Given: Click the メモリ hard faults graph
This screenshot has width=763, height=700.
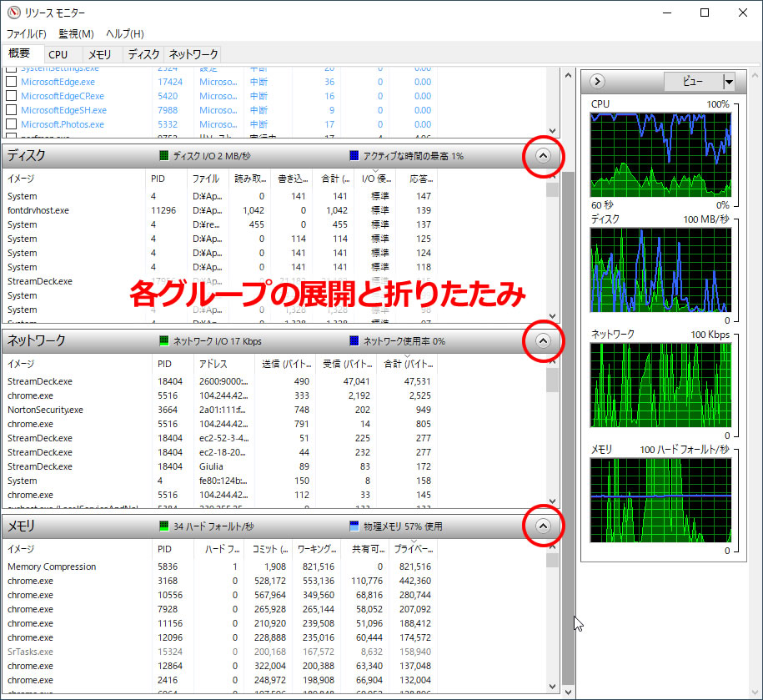Looking at the screenshot, I should tap(660, 501).
